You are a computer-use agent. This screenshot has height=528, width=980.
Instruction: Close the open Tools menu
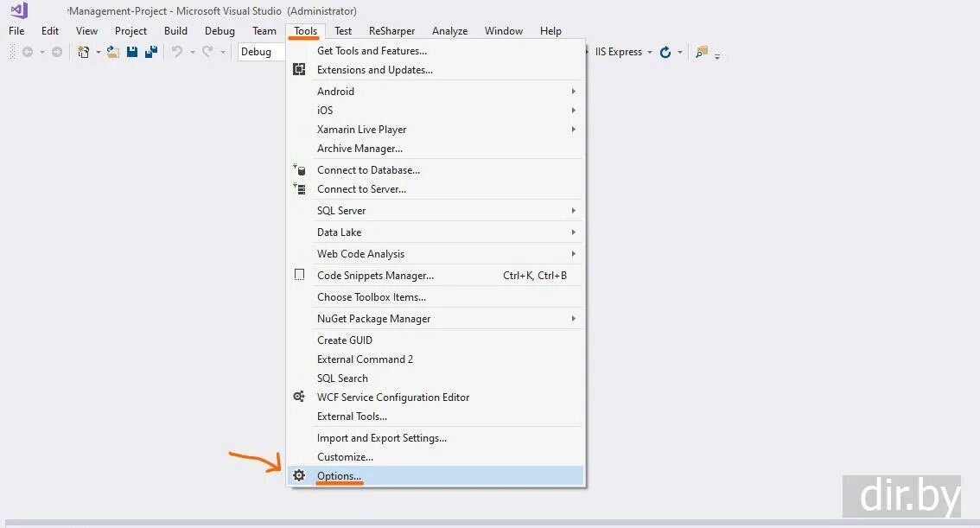(x=306, y=30)
